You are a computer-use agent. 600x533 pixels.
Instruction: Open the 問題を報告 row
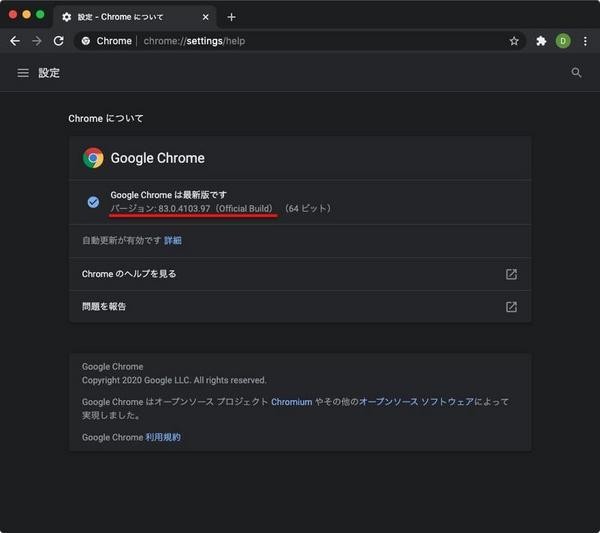(300, 306)
